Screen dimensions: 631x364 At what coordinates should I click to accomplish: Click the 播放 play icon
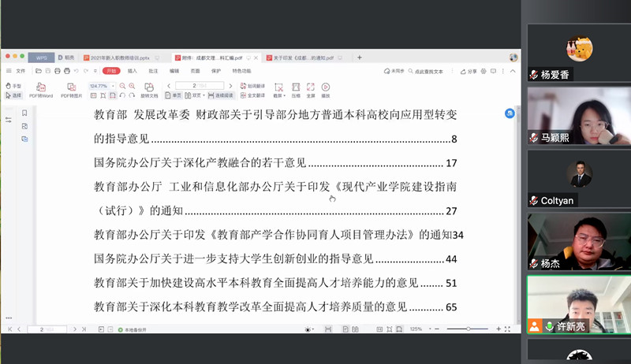[x=326, y=89]
